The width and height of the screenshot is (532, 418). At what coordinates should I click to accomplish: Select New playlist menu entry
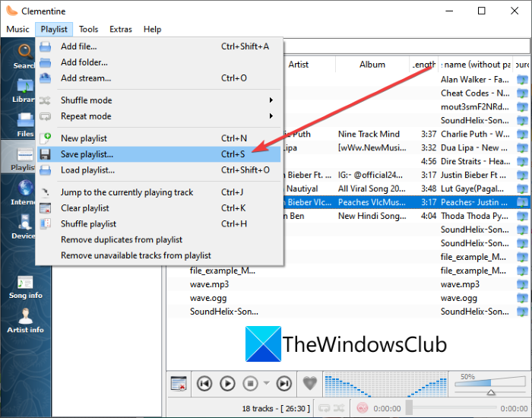pyautogui.click(x=159, y=138)
